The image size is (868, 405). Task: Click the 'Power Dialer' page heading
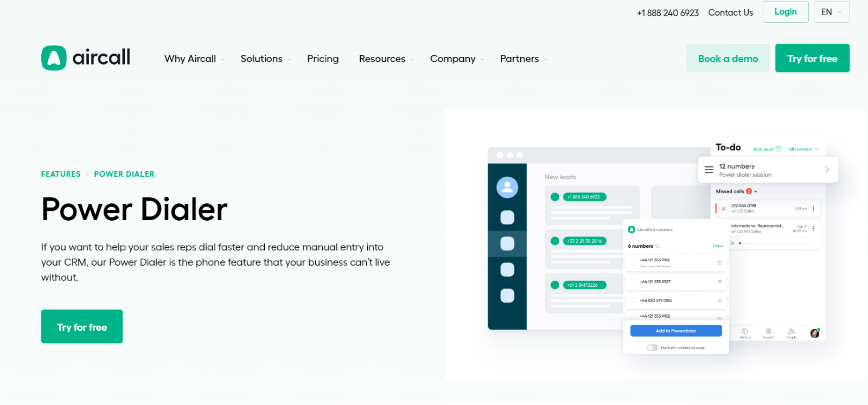(135, 209)
